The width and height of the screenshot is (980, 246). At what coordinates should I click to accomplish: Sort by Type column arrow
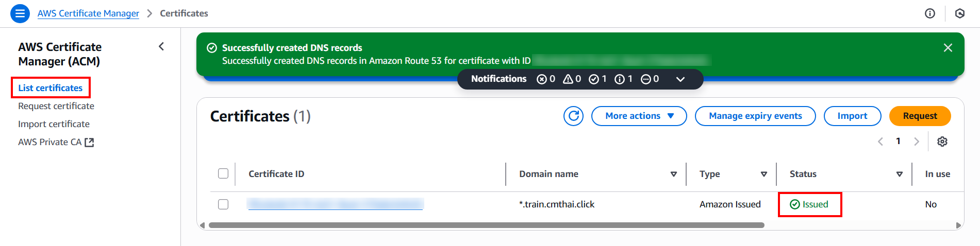764,174
